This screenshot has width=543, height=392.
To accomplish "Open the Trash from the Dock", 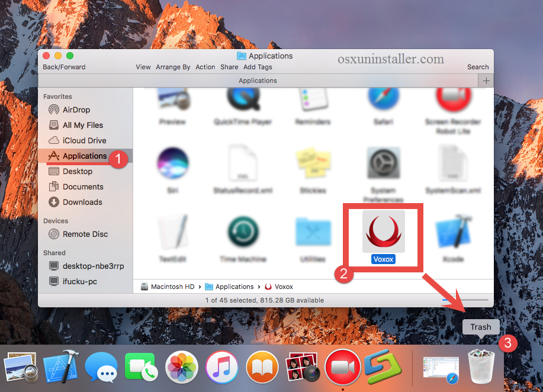I will click(481, 366).
